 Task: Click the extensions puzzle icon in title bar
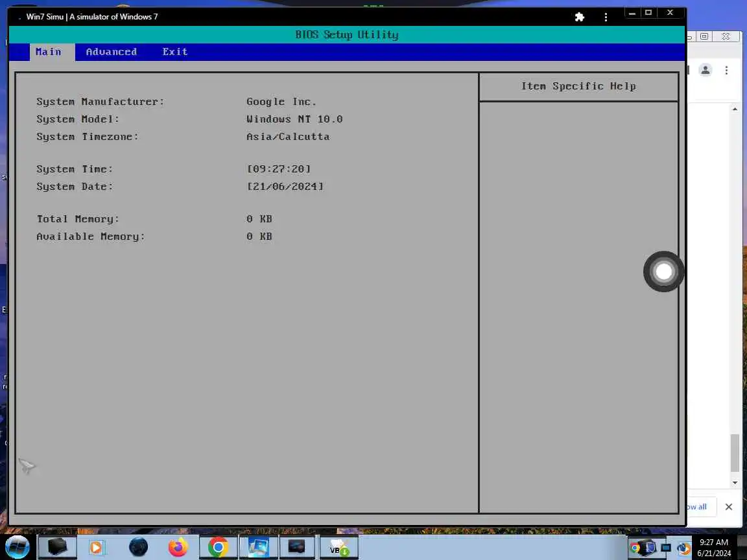tap(579, 17)
